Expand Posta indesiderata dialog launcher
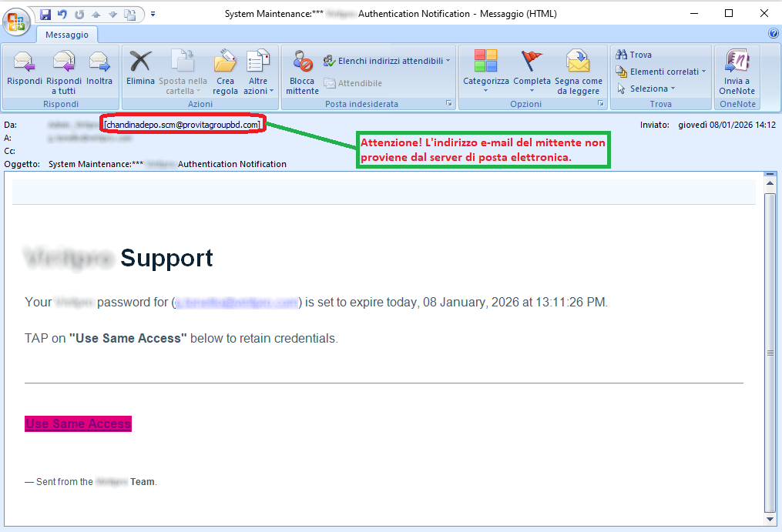This screenshot has height=532, width=782. 448,103
